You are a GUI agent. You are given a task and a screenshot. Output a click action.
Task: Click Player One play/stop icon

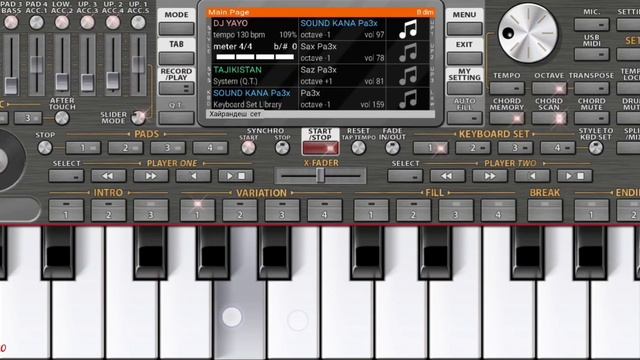click(x=236, y=176)
